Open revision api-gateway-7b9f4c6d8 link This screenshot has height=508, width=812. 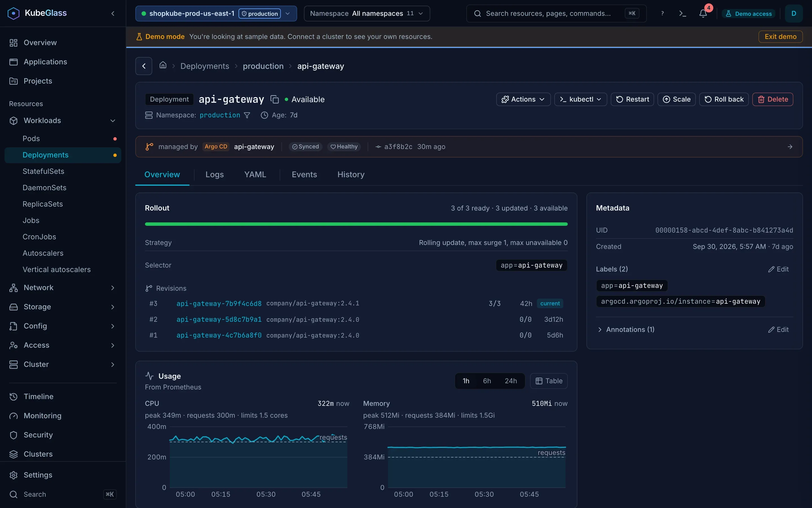pyautogui.click(x=219, y=303)
